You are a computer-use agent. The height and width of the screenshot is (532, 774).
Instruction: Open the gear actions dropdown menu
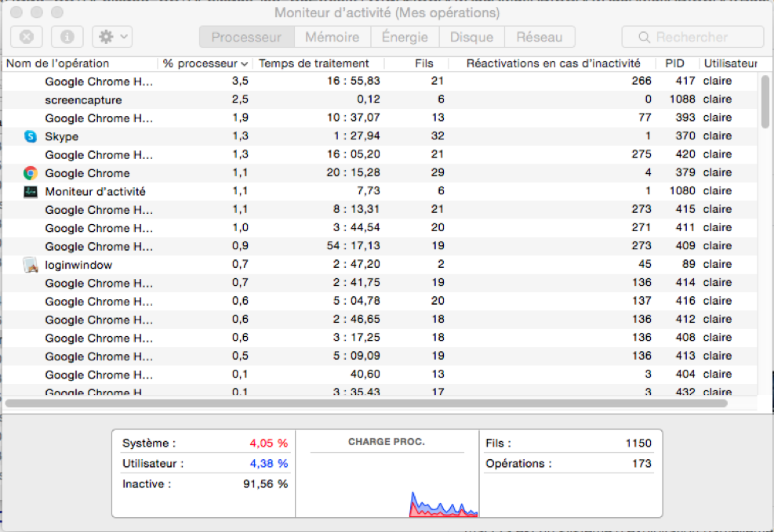[x=112, y=37]
